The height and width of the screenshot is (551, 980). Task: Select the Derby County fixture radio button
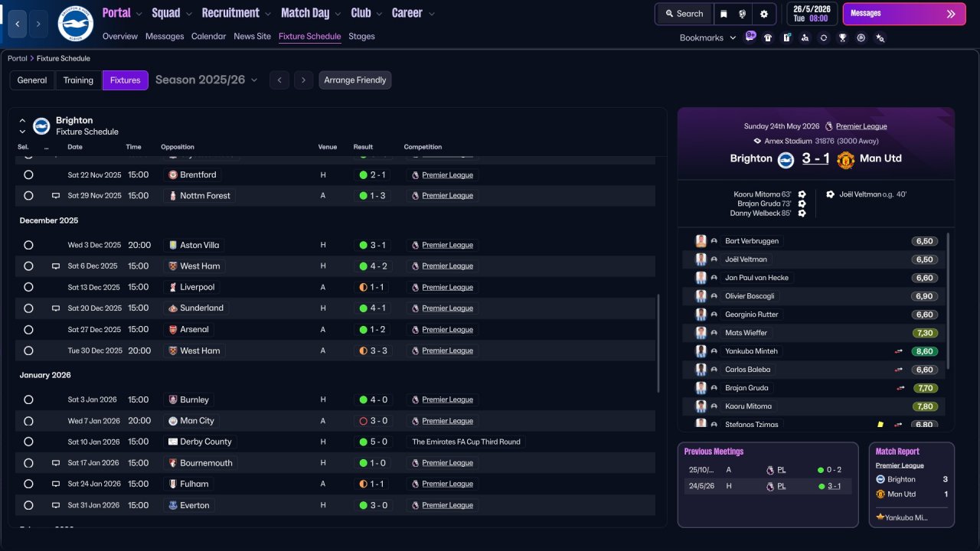coord(28,442)
